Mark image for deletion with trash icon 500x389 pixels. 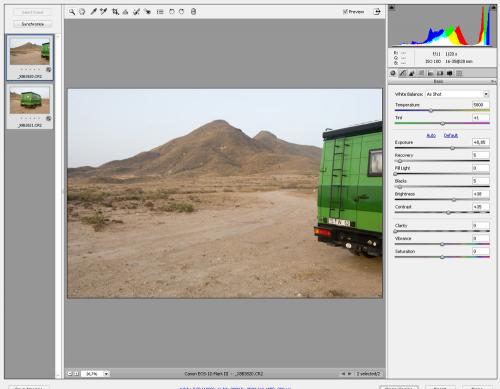pos(193,12)
